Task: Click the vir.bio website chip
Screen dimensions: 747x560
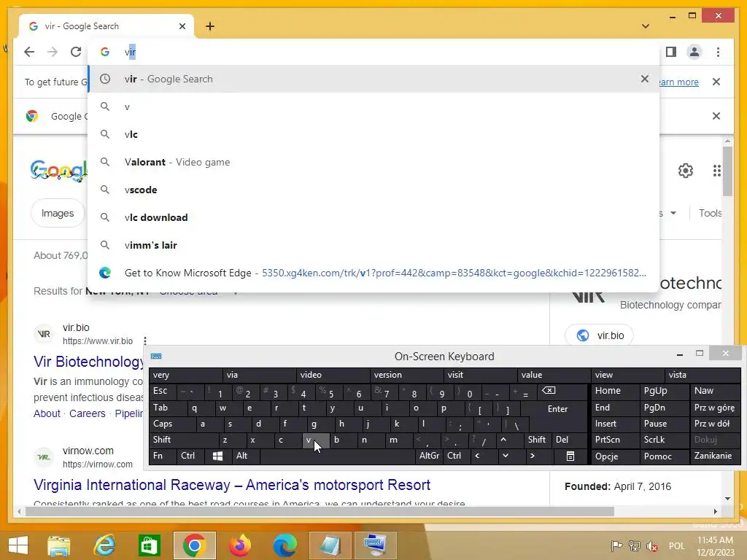Action: point(600,335)
